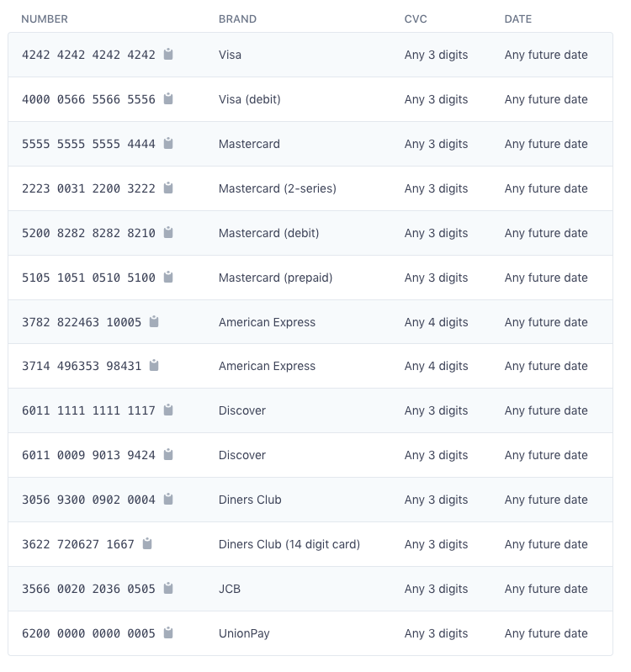This screenshot has width=631, height=672.
Task: Copy the Visa 4242 4242 4242 4242 number
Action: click(x=168, y=54)
